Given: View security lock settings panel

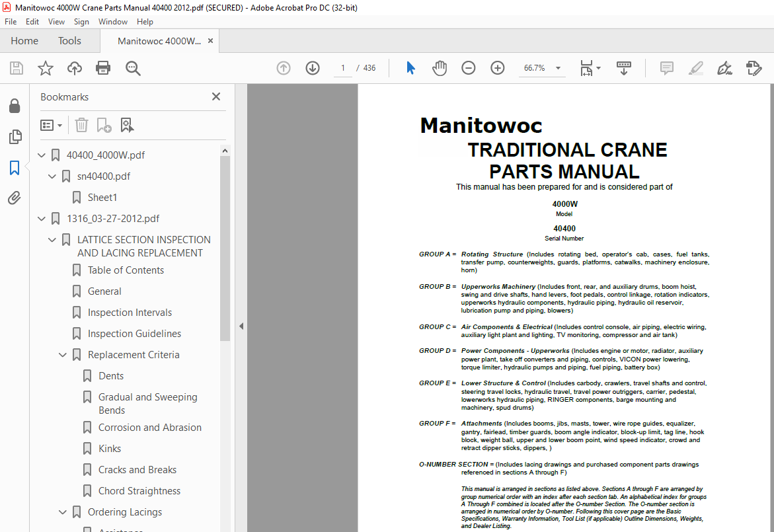Looking at the screenshot, I should tap(15, 106).
